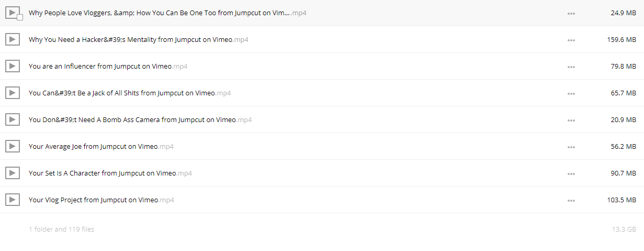Viewport: 644px width, 251px height.
Task: Select the 159.6 MB size cell row
Action: click(x=322, y=39)
